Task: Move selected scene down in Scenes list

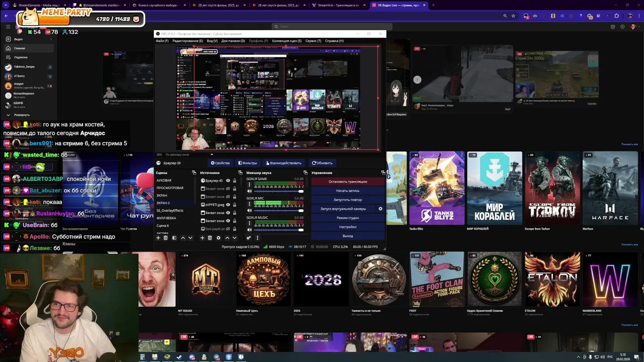Action: click(190, 238)
